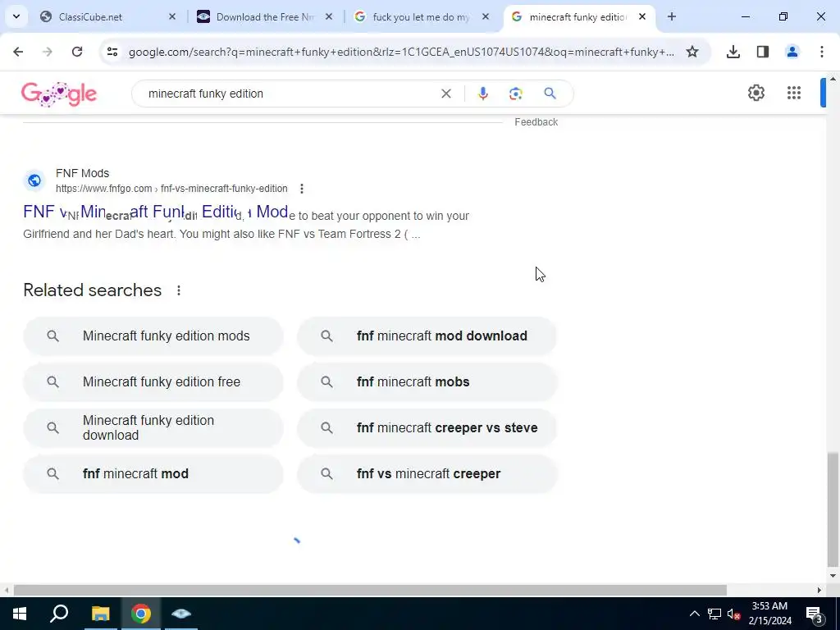Open the eye-logo app in taskbar
The width and height of the screenshot is (840, 630).
pos(181,614)
